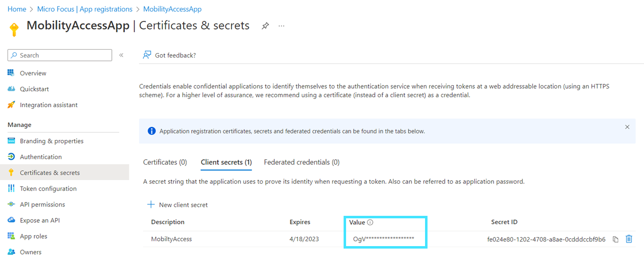The image size is (644, 259).
Task: Switch to the Federated credentials (0) tab
Action: click(301, 162)
